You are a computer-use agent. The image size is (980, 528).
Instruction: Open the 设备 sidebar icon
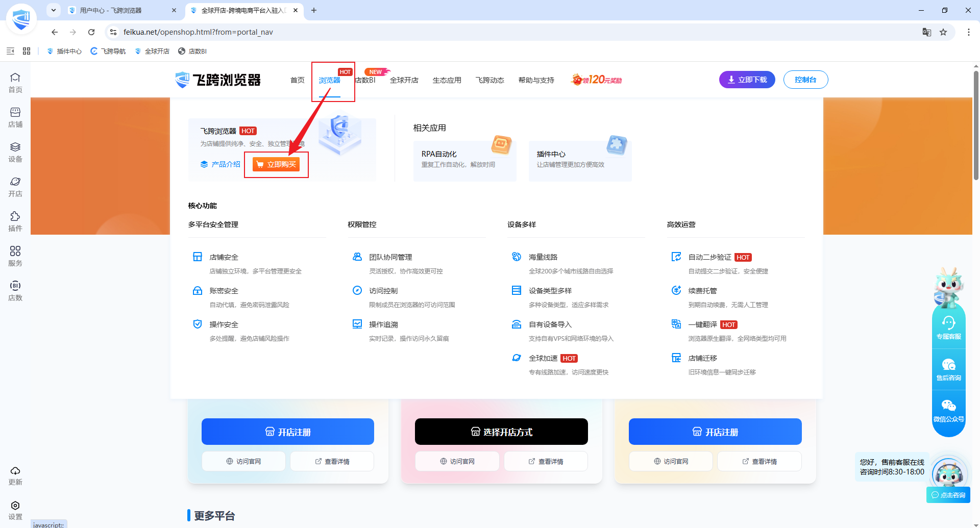coord(15,152)
